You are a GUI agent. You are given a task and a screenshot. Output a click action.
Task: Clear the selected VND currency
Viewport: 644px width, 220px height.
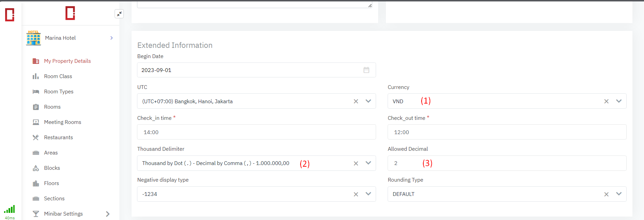coord(606,101)
